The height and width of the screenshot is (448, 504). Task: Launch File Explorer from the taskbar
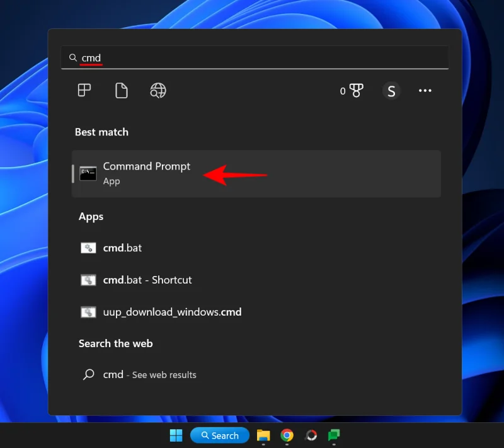(263, 435)
